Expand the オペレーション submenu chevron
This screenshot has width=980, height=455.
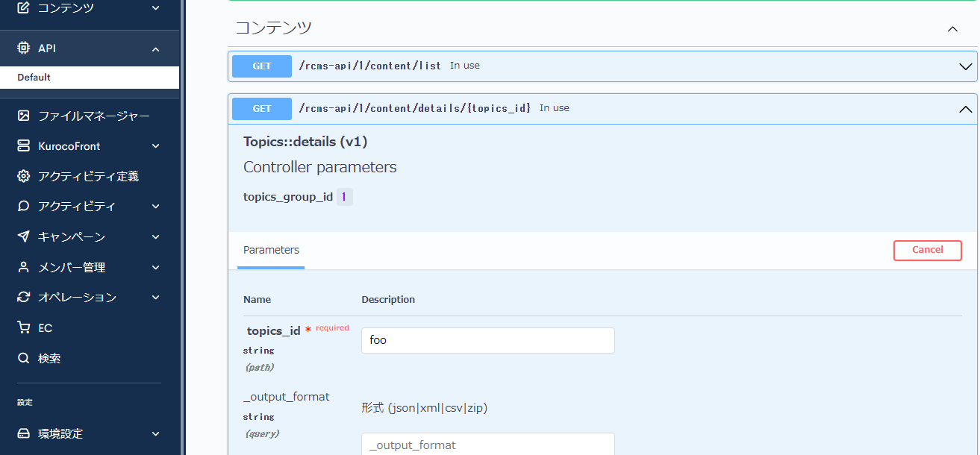(x=155, y=297)
